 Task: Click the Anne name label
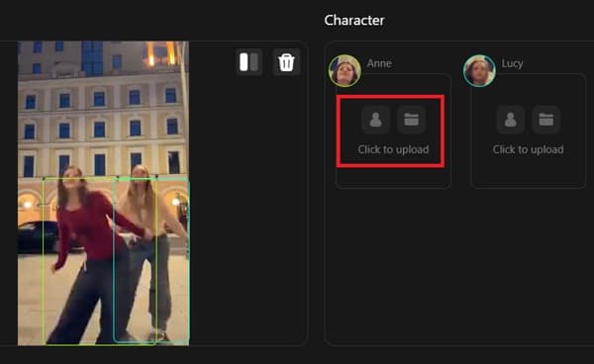pyautogui.click(x=379, y=63)
